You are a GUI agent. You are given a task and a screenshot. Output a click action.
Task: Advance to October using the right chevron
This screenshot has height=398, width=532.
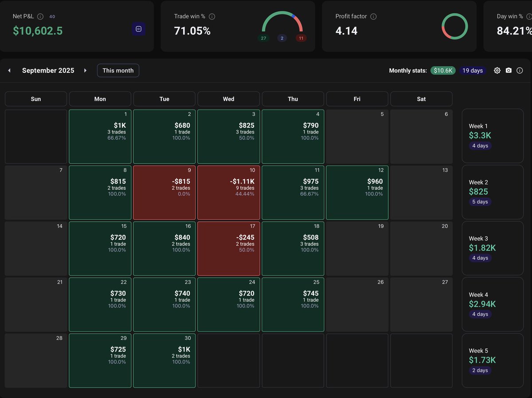click(85, 70)
